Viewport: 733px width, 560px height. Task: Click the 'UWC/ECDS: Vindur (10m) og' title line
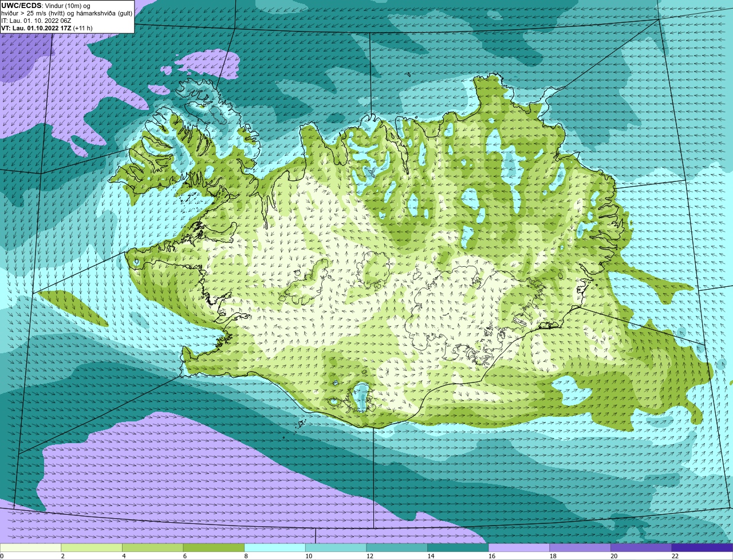[46, 6]
